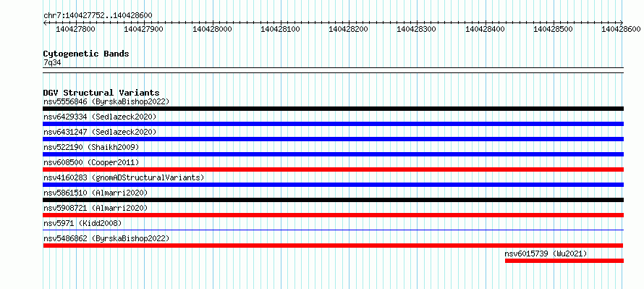Click the right arrowhead of the ruler
This screenshot has height=289, width=644.
coord(622,23)
